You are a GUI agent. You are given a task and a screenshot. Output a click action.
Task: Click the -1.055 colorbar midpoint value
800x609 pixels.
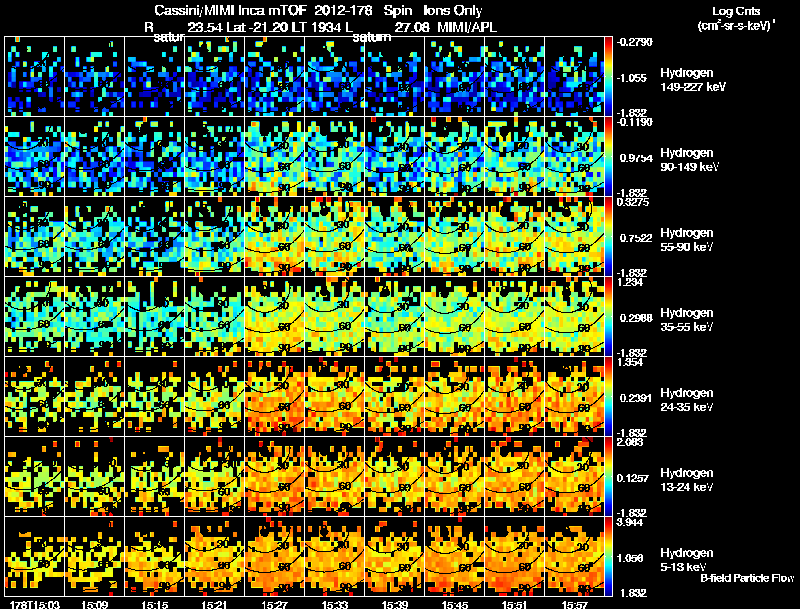pos(632,78)
